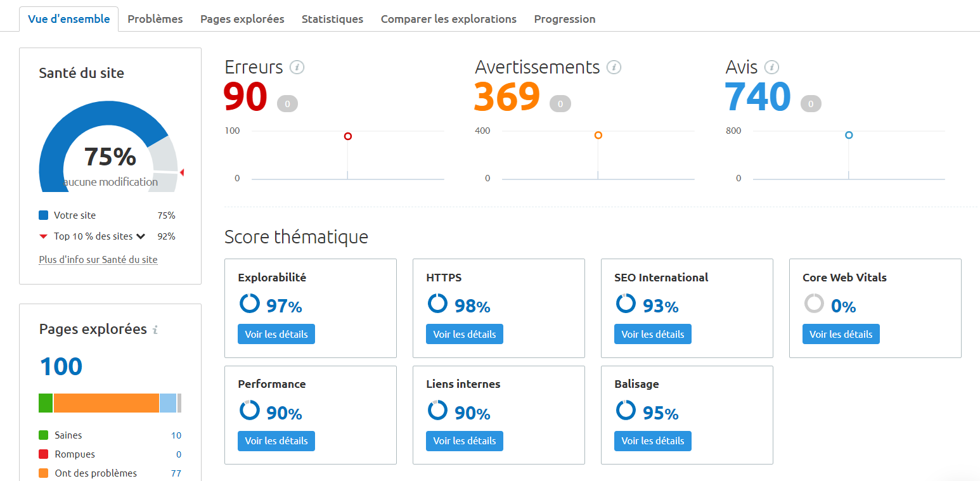The height and width of the screenshot is (481, 980).
Task: Follow the Plus d'info sur Santé du site link
Action: click(x=98, y=259)
